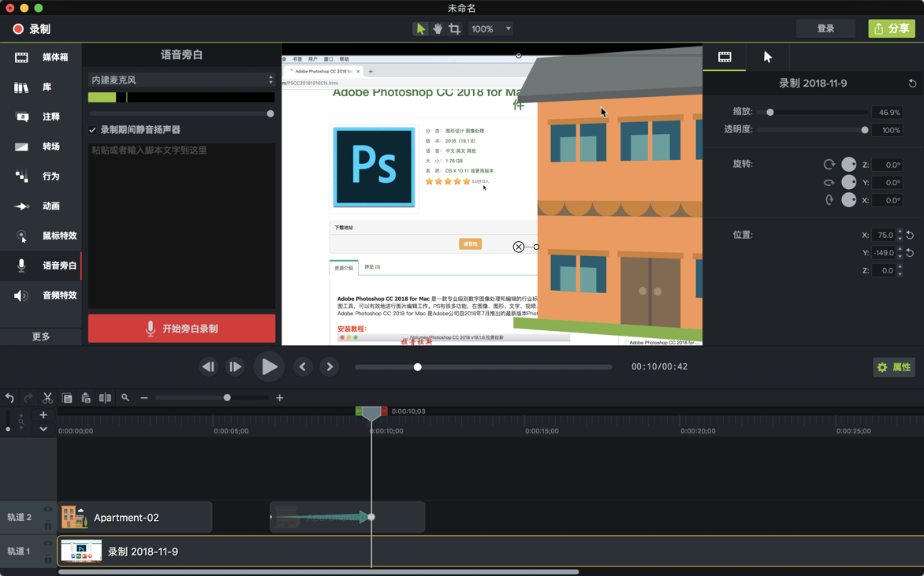Switch to the cursor properties tab on right panel
924x576 pixels.
click(766, 57)
